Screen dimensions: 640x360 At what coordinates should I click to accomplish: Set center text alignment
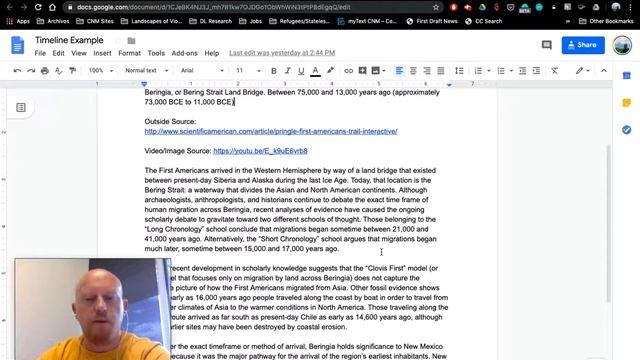pyautogui.click(x=413, y=71)
